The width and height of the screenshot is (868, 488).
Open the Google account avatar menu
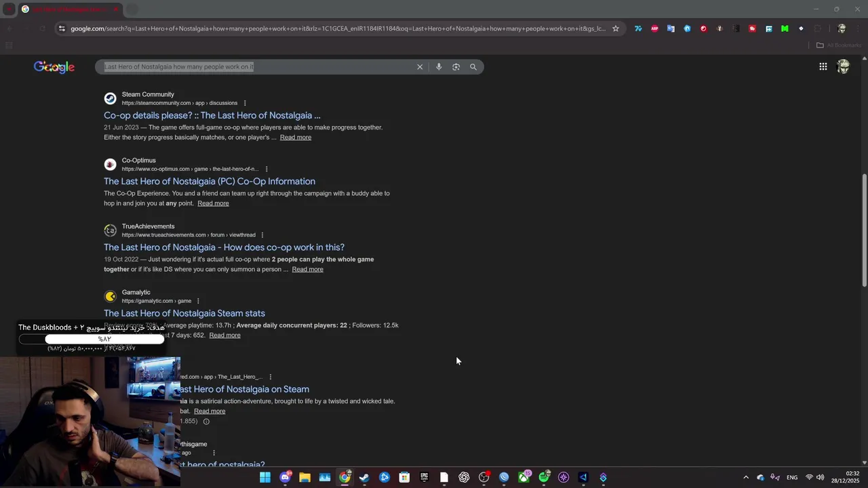click(x=843, y=66)
